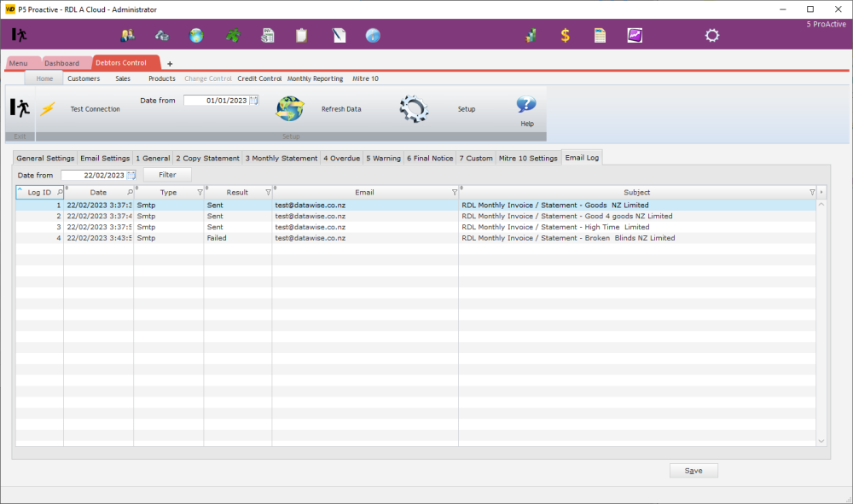
Task: Click the large Setup gear icon
Action: 414,109
